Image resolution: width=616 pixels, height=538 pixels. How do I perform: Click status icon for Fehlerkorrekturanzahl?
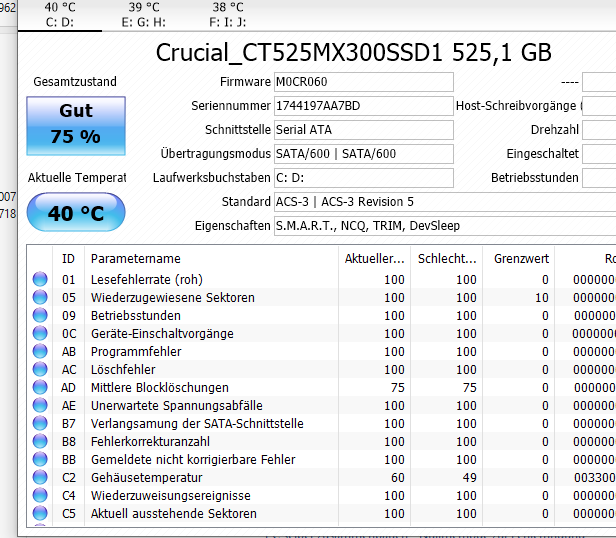tap(40, 442)
